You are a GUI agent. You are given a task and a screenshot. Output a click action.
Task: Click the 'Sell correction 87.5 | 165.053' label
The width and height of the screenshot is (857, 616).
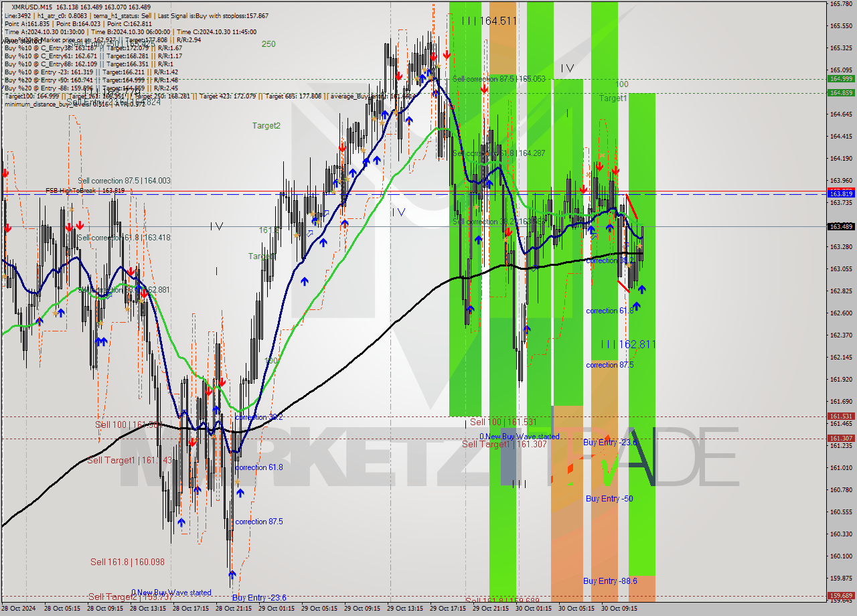click(x=499, y=79)
